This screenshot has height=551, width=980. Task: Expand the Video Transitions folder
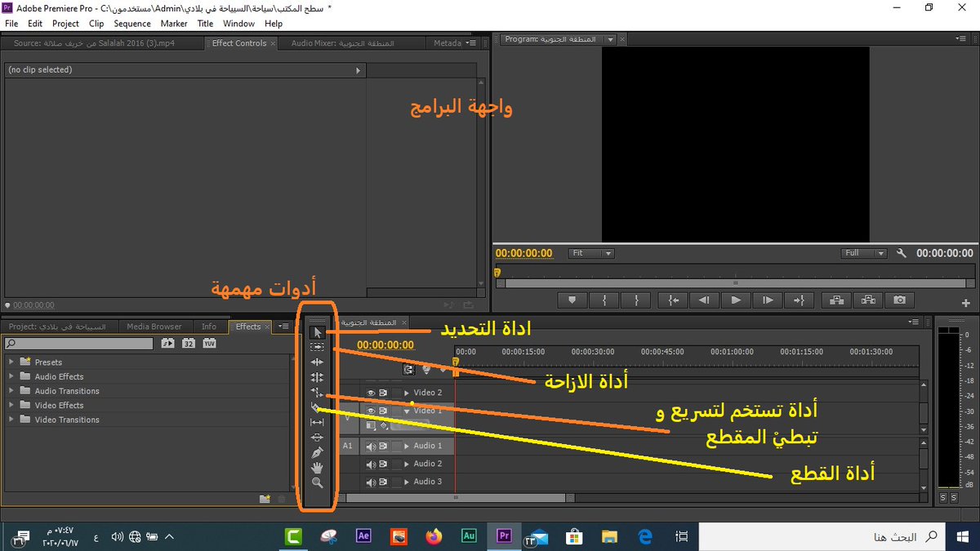[11, 420]
